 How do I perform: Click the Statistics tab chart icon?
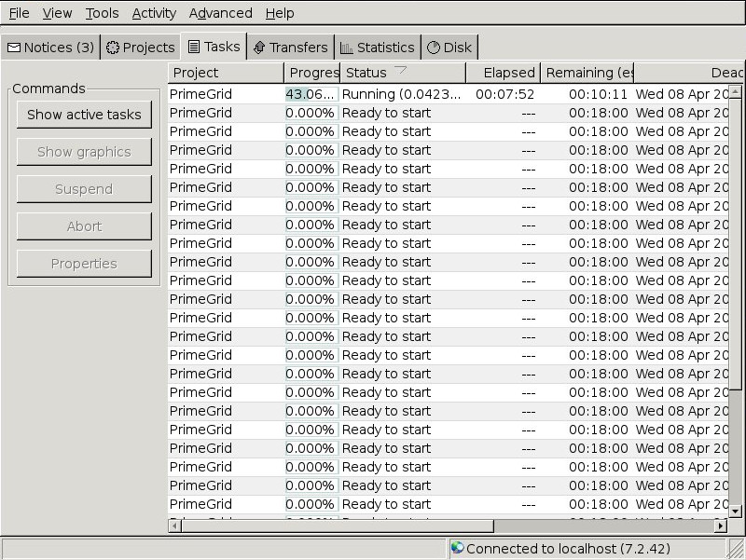point(347,48)
